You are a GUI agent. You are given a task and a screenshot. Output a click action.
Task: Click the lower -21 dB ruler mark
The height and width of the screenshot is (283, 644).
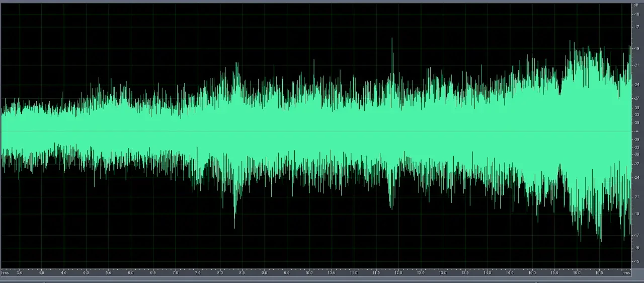636,197
